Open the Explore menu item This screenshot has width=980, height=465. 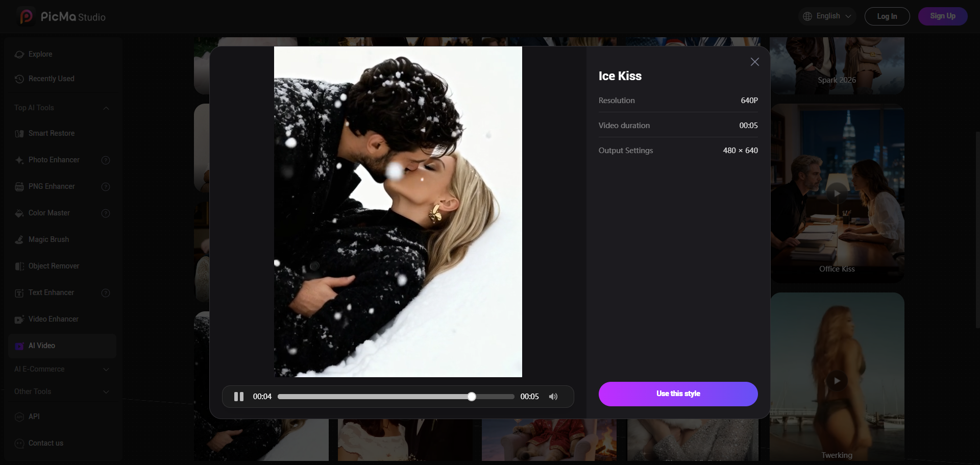tap(40, 54)
